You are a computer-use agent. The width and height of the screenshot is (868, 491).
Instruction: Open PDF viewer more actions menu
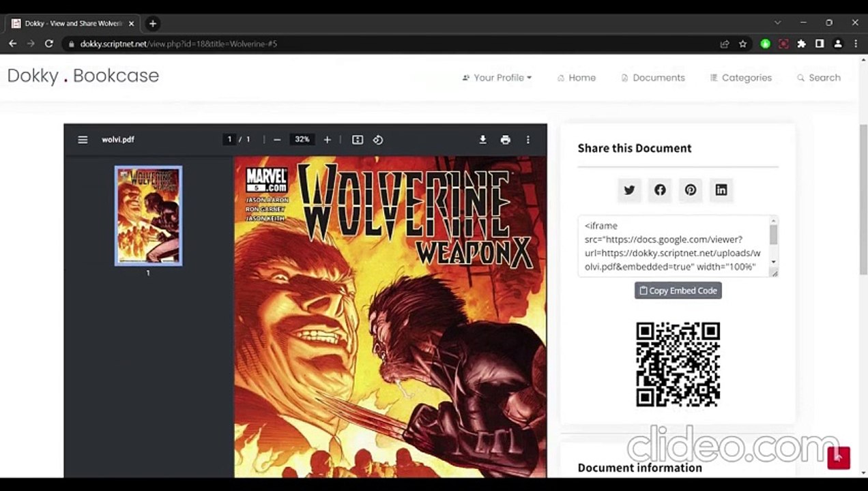527,140
